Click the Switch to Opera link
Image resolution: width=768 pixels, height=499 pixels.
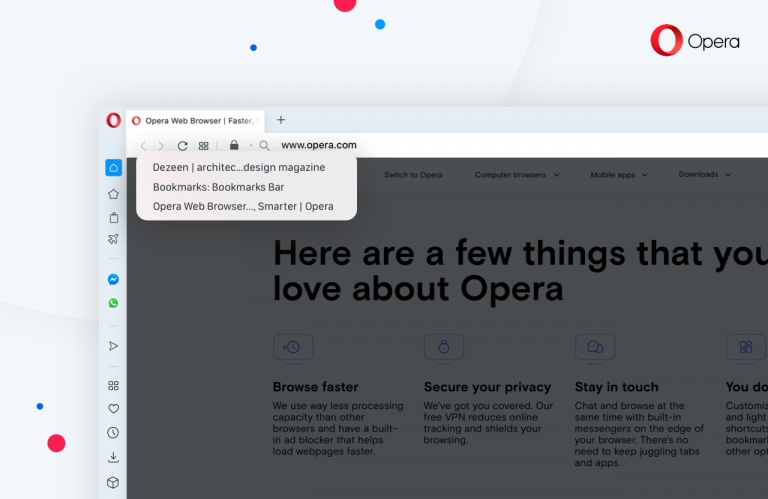[413, 175]
